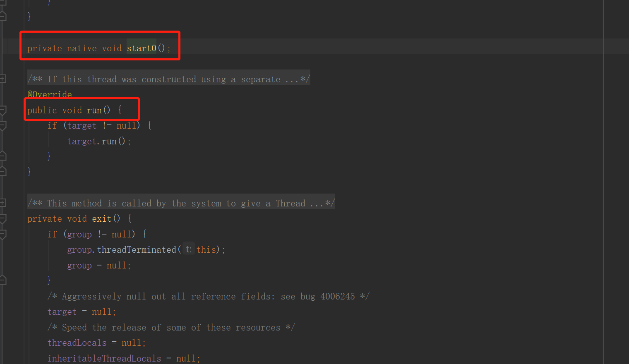The height and width of the screenshot is (364, 629).
Task: Click the folded text '/** If this thread was constructed using a separate ...*/'
Action: (168, 79)
